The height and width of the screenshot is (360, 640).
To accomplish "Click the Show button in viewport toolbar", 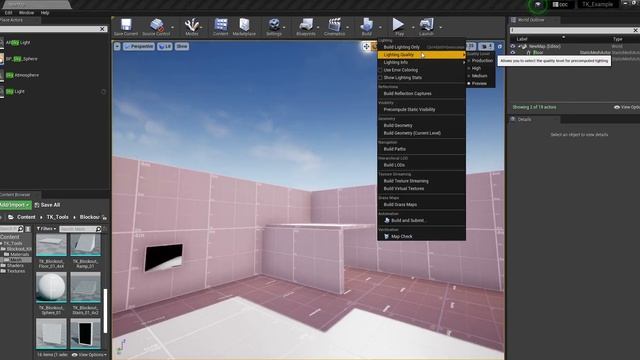I will point(182,47).
